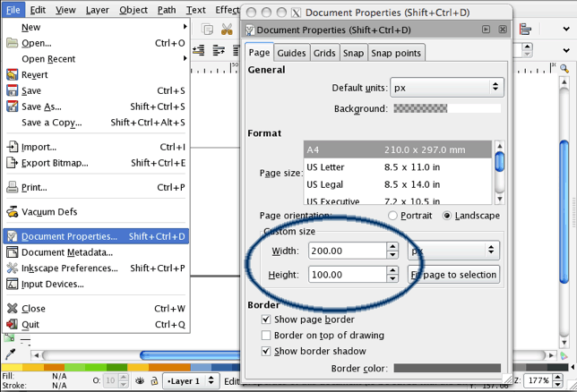Toggle Layer 1 visibility eye icon
The image size is (577, 392).
[140, 381]
